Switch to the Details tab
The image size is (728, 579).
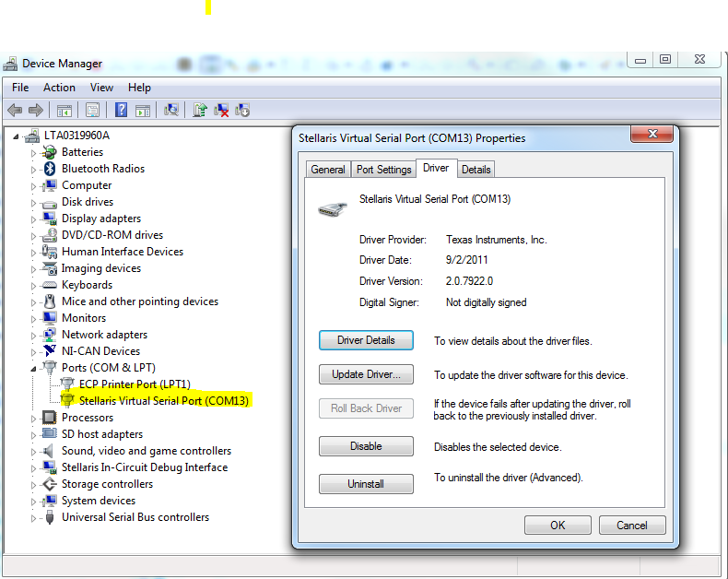point(476,169)
